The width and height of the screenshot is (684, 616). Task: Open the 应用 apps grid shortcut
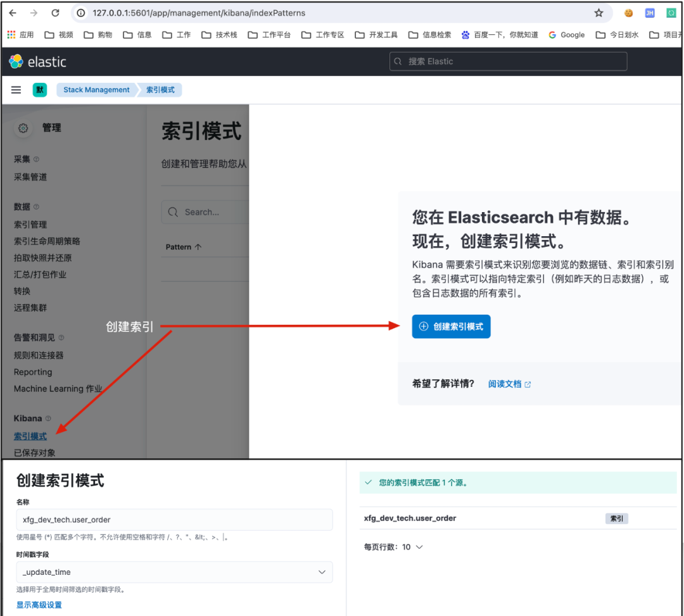coord(20,35)
